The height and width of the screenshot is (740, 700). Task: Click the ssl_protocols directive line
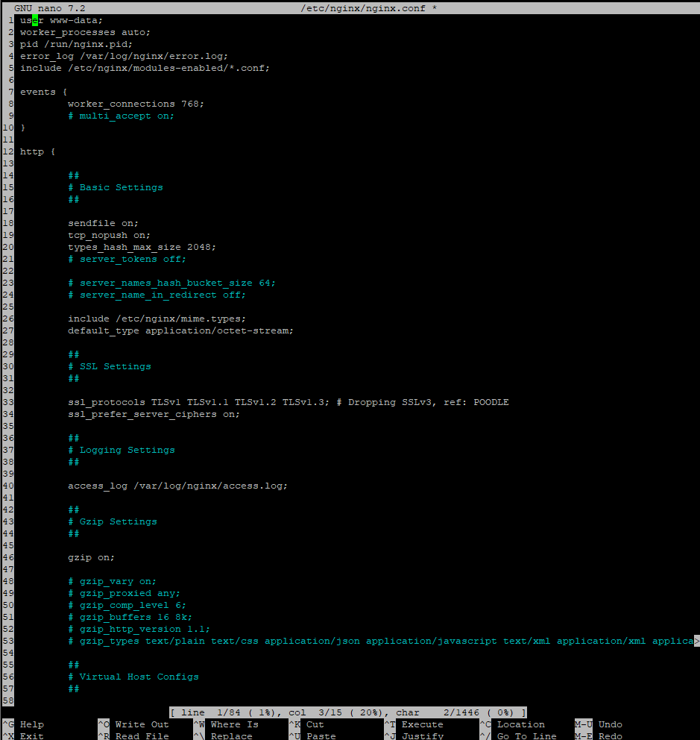click(198, 402)
